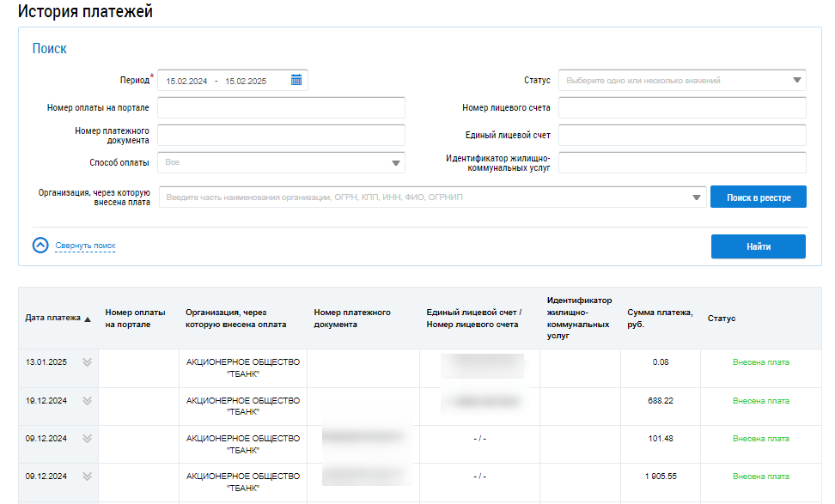Image resolution: width=835 pixels, height=504 pixels.
Task: Click the Номер лицевого счета input
Action: (682, 108)
